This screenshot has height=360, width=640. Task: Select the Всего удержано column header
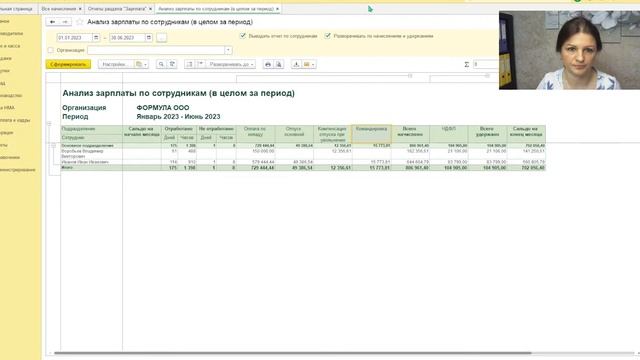tap(487, 134)
